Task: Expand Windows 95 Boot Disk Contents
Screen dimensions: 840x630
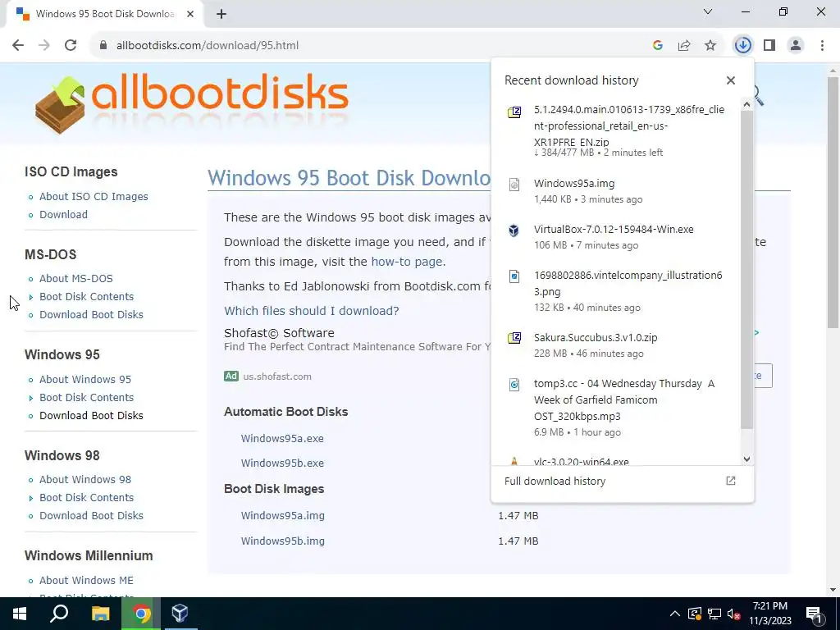Action: coord(86,398)
